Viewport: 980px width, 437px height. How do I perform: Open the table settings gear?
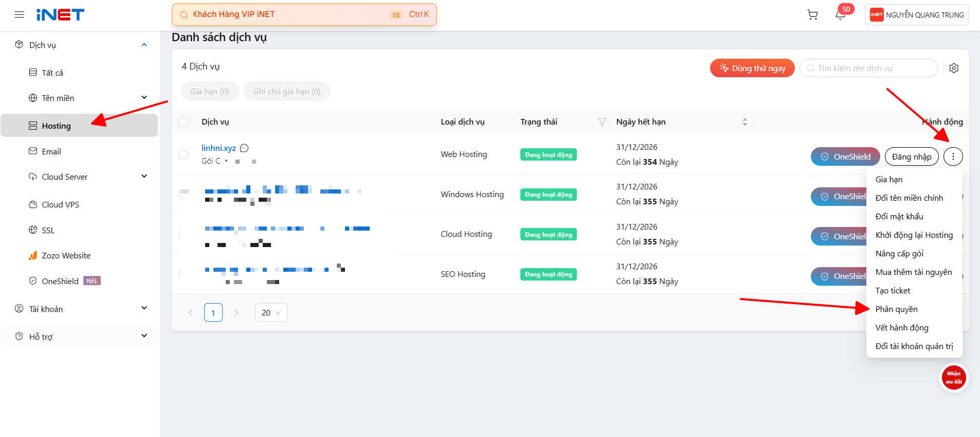954,68
